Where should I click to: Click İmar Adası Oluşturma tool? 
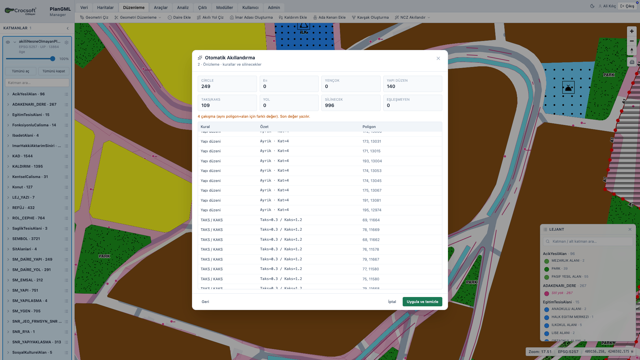point(251,18)
